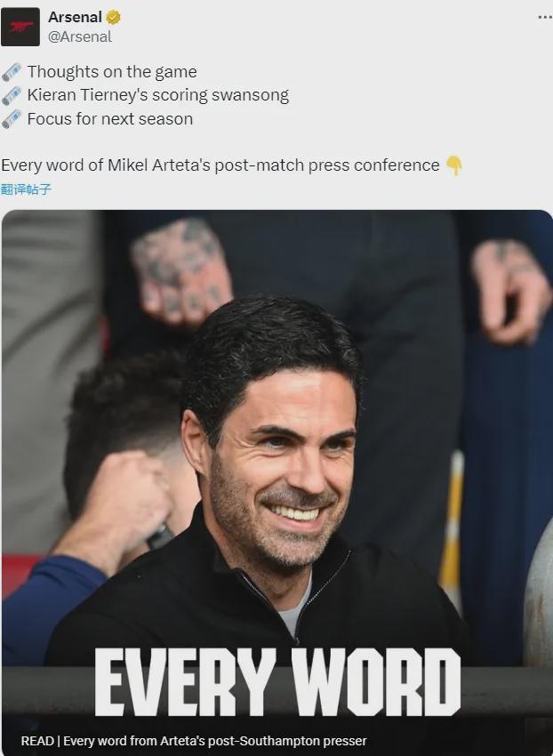Viewport: 553px width, 756px height.
Task: Click the gold verified badge
Action: coord(113,18)
